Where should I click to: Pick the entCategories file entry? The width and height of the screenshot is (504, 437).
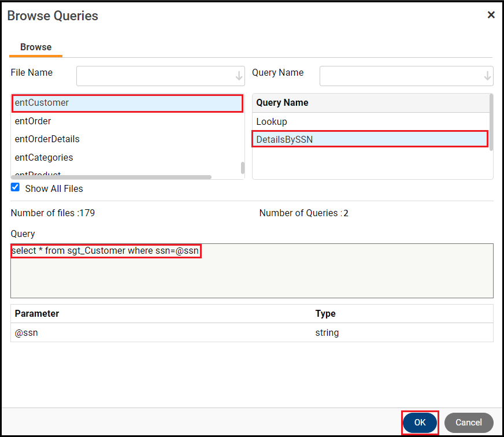(44, 158)
